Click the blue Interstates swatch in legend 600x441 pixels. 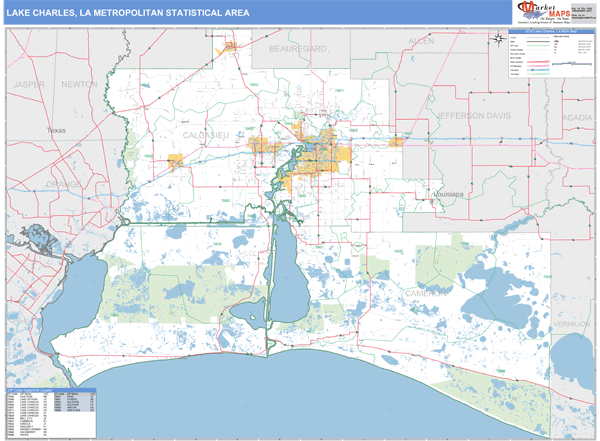[x=538, y=70]
